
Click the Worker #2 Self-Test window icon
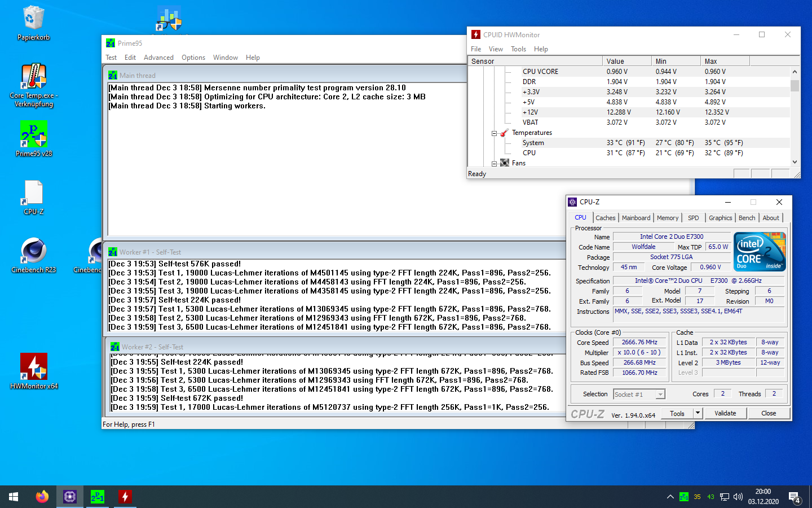coord(115,347)
